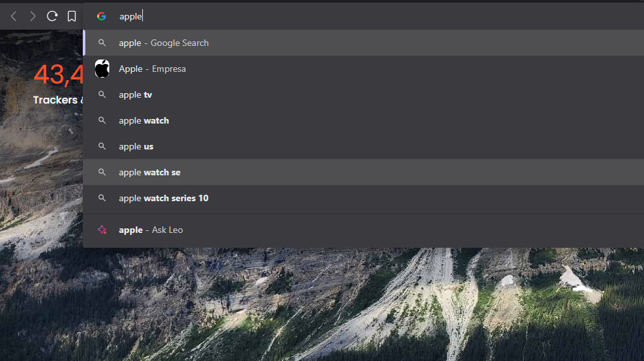Pick the 'apple watch se' suggestion

[x=363, y=172]
